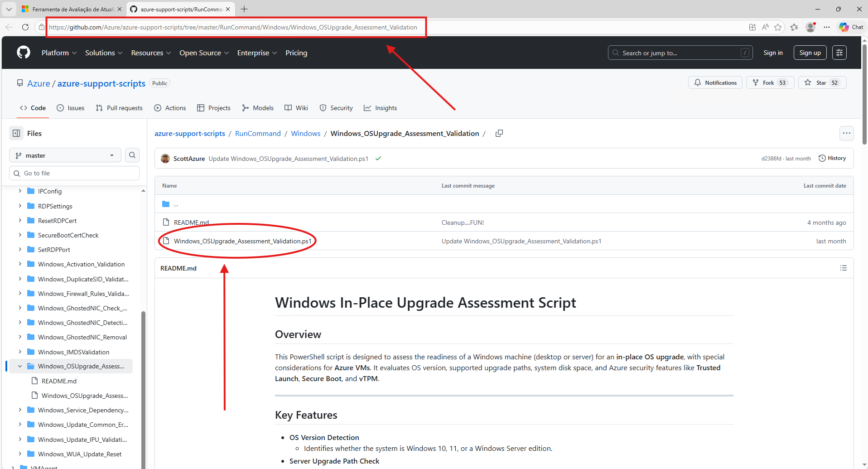Click the GitHub Octocat logo
The height and width of the screenshot is (469, 868).
tap(24, 53)
